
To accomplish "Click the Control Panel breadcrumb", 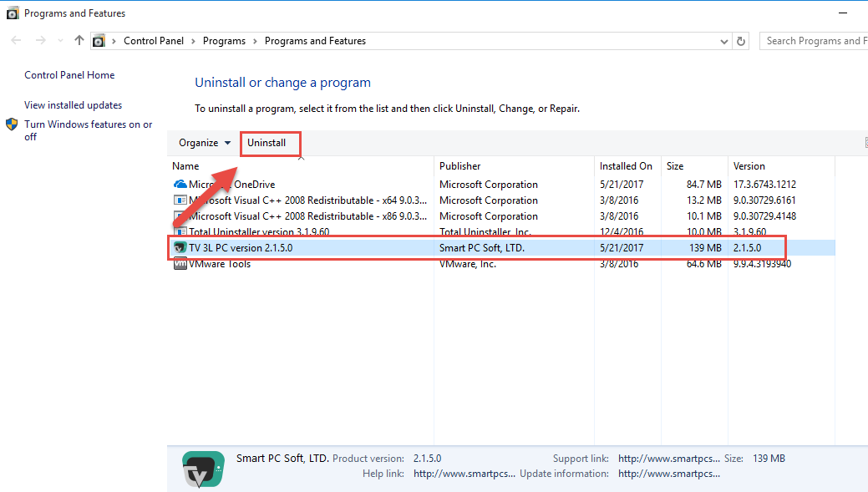I will [154, 41].
